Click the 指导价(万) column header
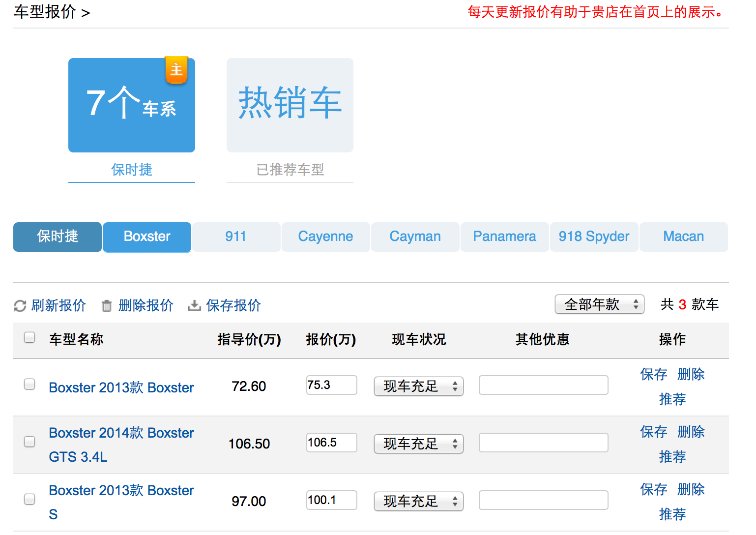The image size is (756, 535). click(x=249, y=339)
